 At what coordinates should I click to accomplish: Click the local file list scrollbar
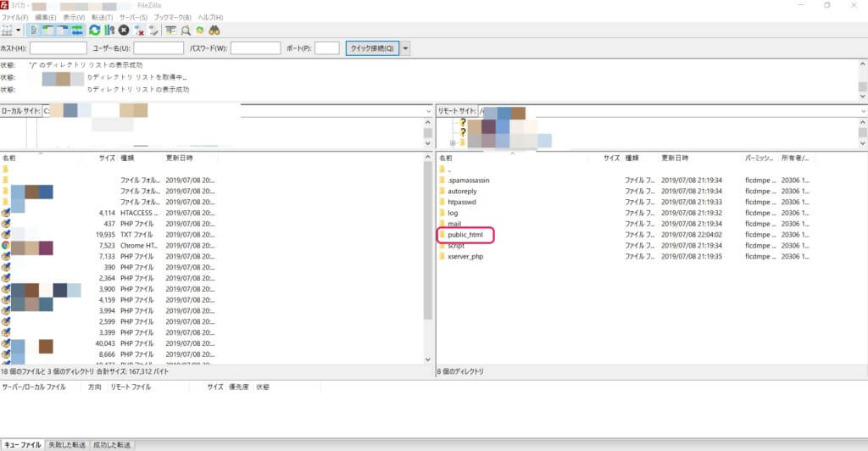pyautogui.click(x=428, y=241)
